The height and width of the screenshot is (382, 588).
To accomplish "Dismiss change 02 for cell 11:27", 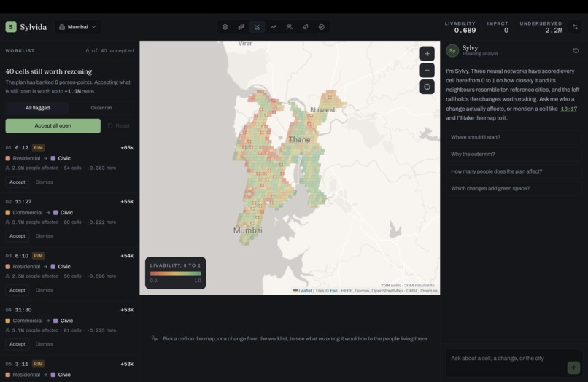I will 45,236.
